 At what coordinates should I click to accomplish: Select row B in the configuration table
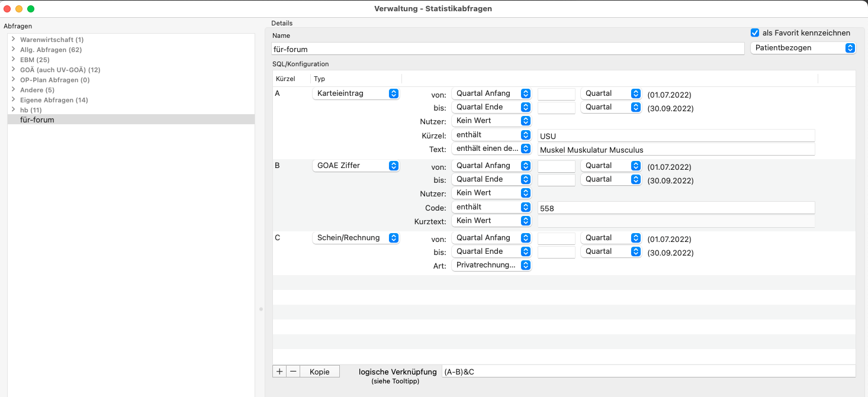564,194
